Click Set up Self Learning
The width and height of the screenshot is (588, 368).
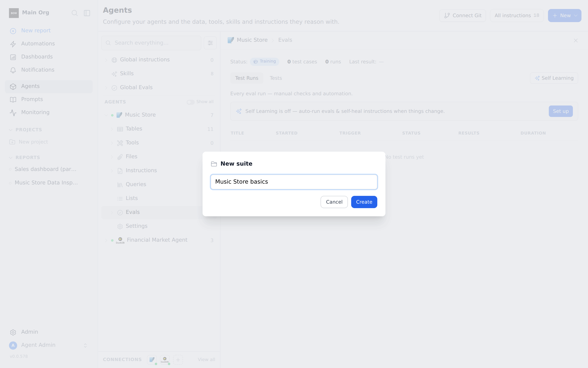pos(561,111)
